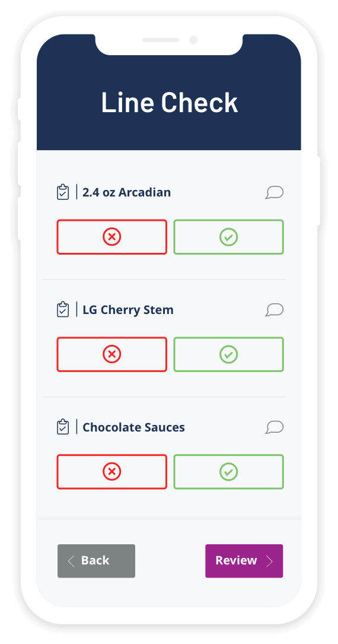Open comment bubble for 2.4 oz Arcadian
338x644 pixels.
(x=275, y=192)
